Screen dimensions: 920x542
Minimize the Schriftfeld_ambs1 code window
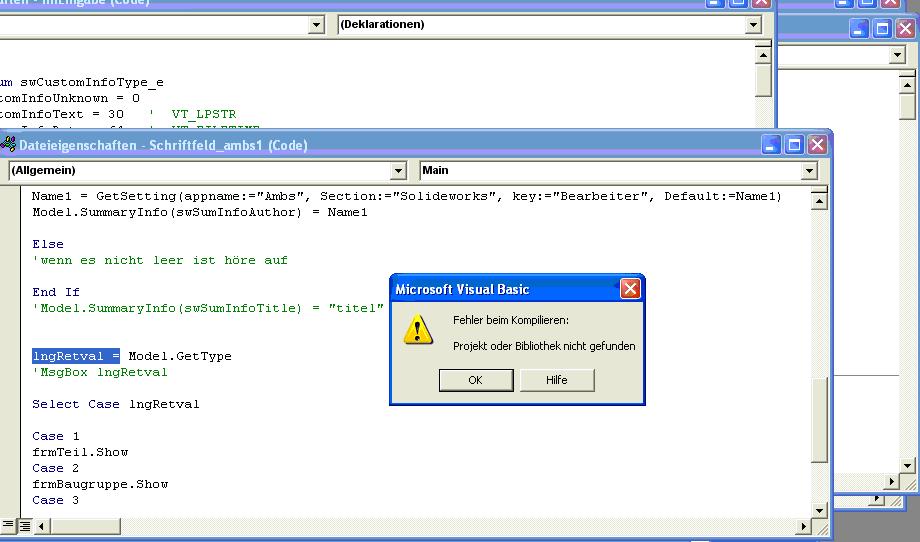coord(771,145)
